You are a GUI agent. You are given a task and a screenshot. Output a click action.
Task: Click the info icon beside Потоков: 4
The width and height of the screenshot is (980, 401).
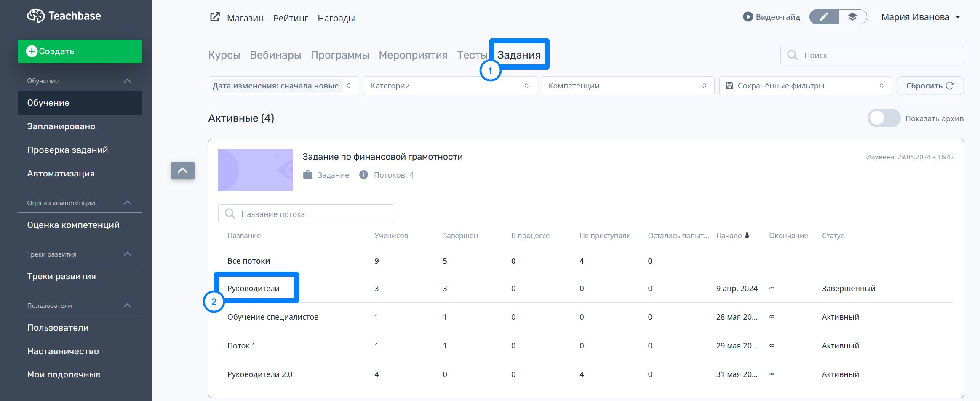click(x=363, y=175)
